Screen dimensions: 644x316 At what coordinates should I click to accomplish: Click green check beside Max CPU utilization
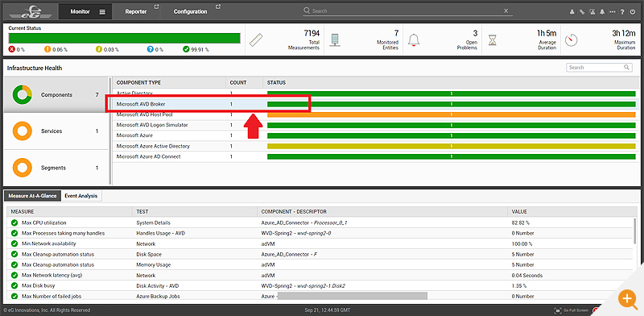point(14,222)
